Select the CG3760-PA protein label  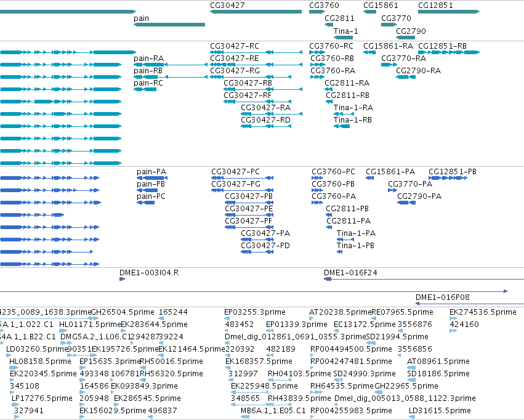[x=334, y=196]
